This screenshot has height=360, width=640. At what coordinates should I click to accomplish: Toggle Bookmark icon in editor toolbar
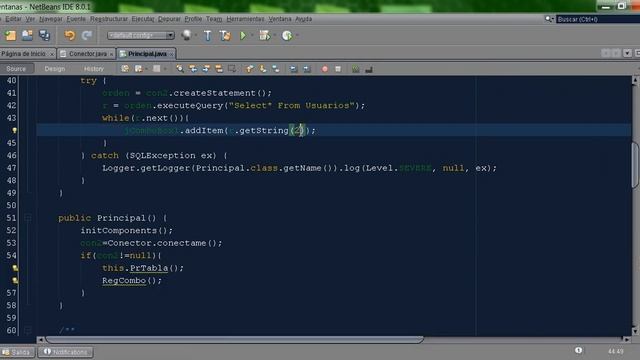click(x=276, y=69)
